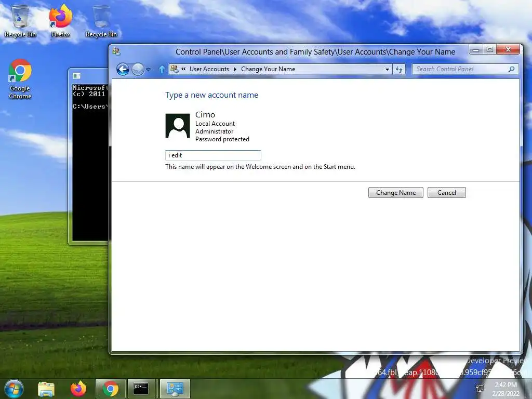Open File Explorer from the taskbar
Screen dimensions: 532x399
[x=46, y=389]
